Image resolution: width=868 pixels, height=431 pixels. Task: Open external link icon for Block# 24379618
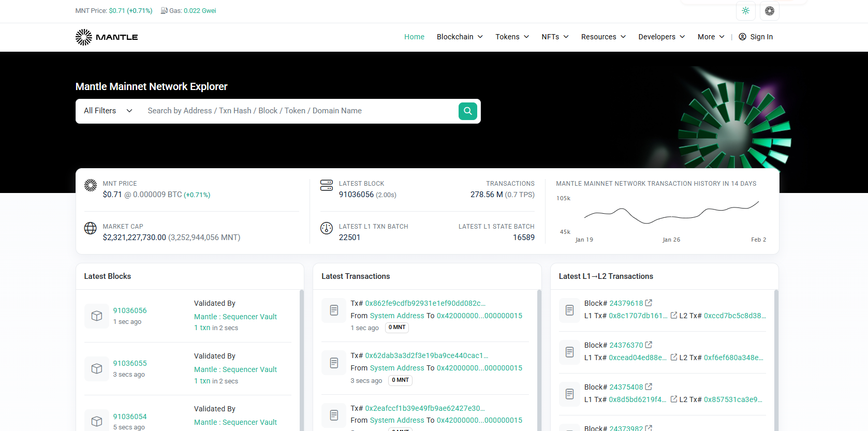tap(649, 303)
